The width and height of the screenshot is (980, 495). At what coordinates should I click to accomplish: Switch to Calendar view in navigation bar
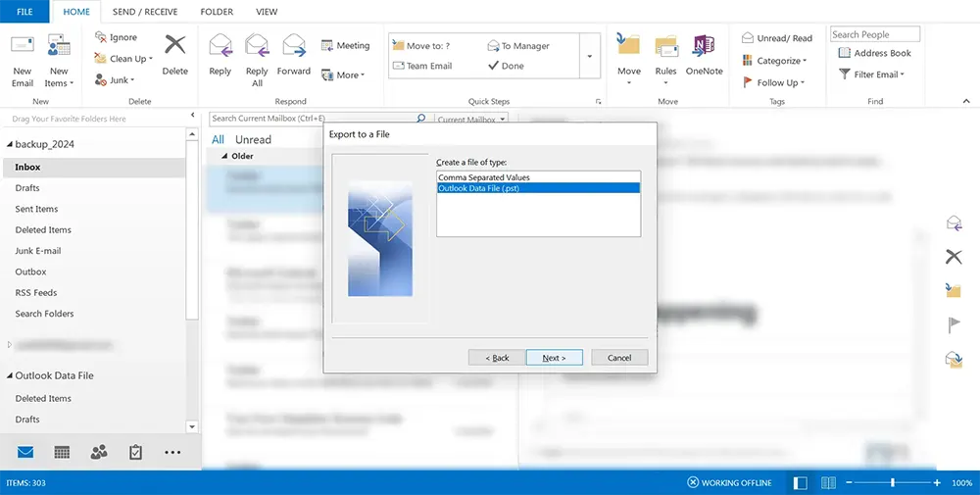62,452
